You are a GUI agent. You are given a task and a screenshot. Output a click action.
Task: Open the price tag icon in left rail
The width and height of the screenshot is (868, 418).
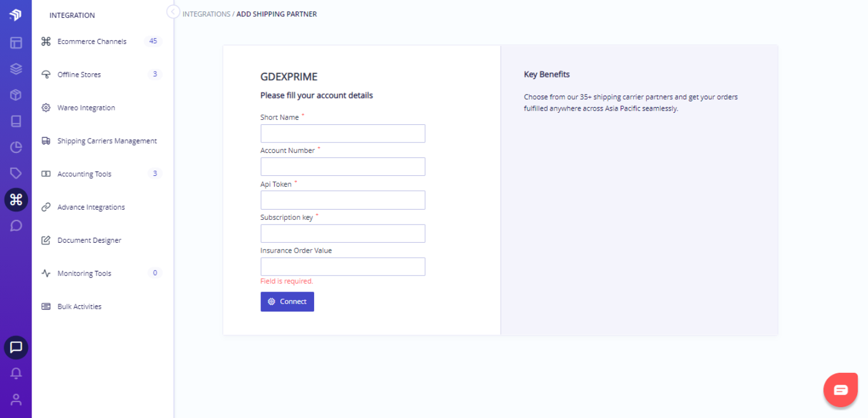pyautogui.click(x=16, y=173)
